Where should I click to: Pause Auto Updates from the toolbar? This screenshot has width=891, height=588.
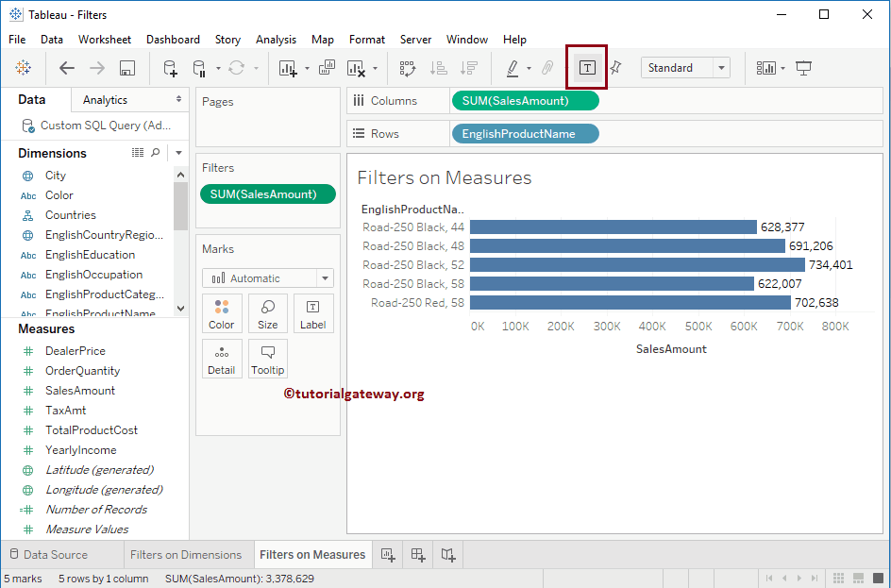tap(198, 67)
